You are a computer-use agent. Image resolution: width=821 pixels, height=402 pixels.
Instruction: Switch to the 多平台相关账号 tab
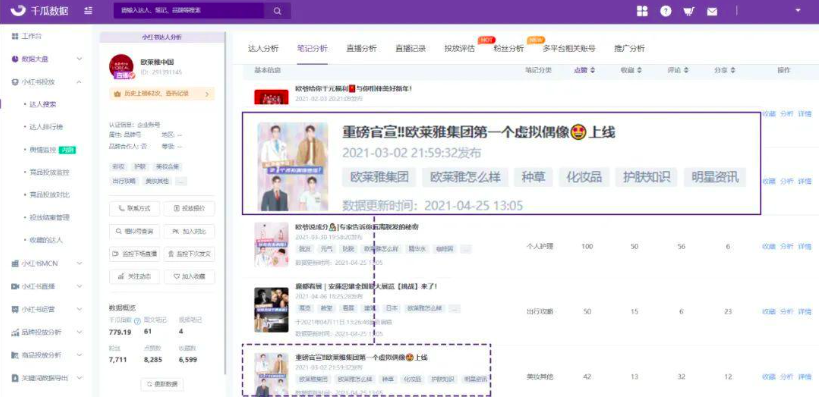click(569, 49)
